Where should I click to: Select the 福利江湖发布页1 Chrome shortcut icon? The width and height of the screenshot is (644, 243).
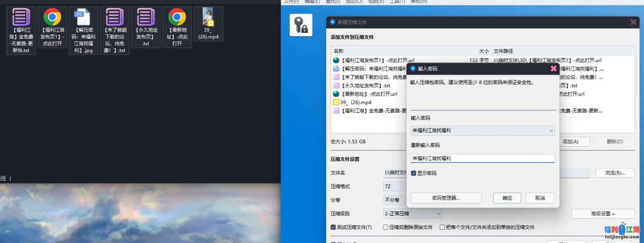pos(52,18)
